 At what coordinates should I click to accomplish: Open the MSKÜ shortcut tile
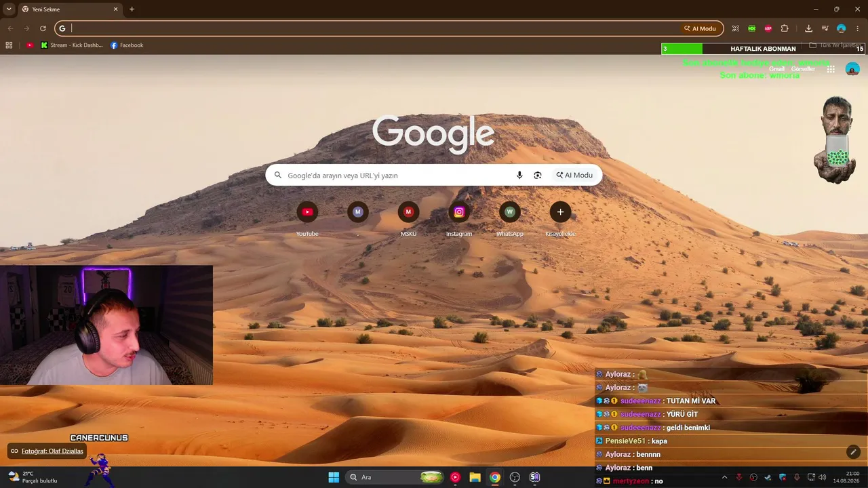coord(408,218)
